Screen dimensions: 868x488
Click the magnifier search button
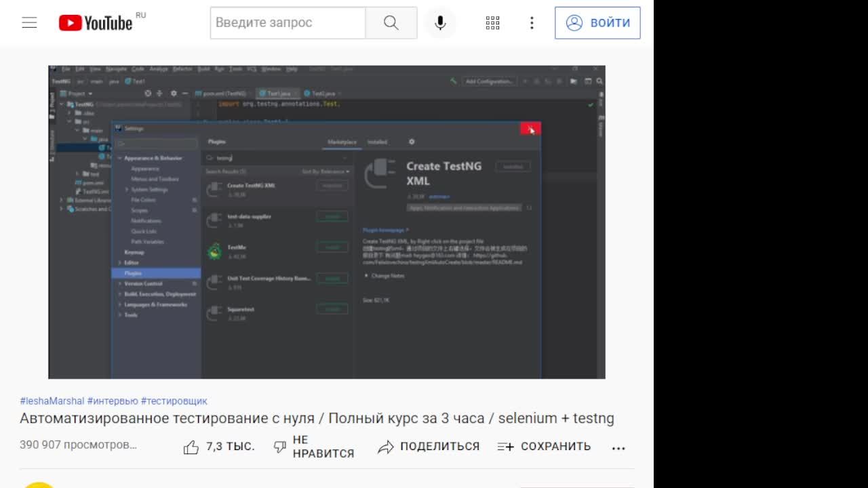(x=391, y=22)
